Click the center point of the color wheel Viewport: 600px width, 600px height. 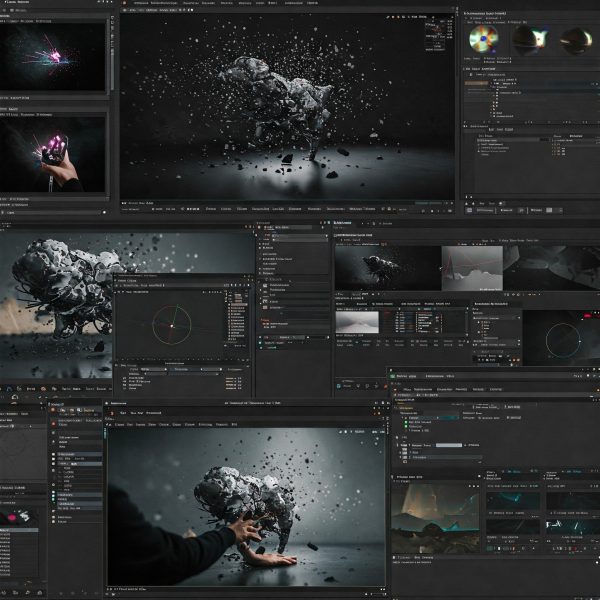[x=170, y=325]
